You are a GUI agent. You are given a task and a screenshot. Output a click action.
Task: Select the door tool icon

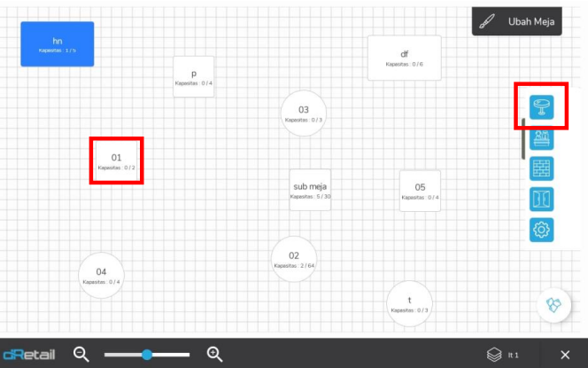(x=542, y=200)
